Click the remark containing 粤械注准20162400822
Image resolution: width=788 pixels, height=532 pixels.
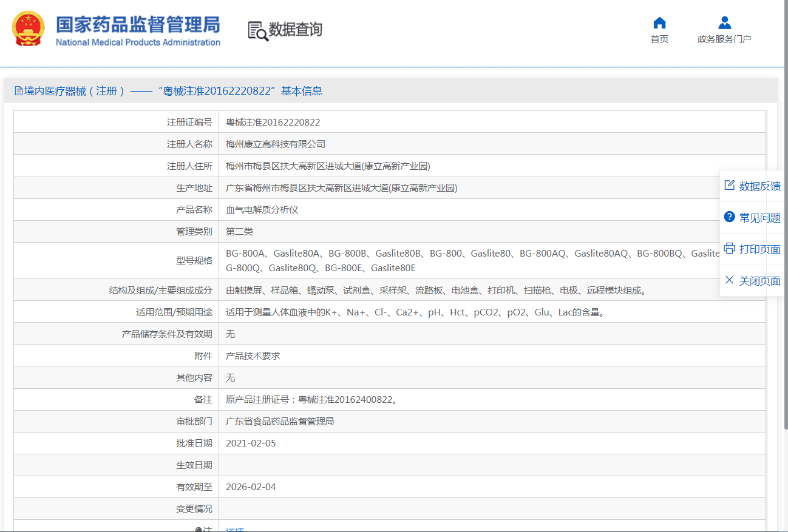tap(312, 400)
